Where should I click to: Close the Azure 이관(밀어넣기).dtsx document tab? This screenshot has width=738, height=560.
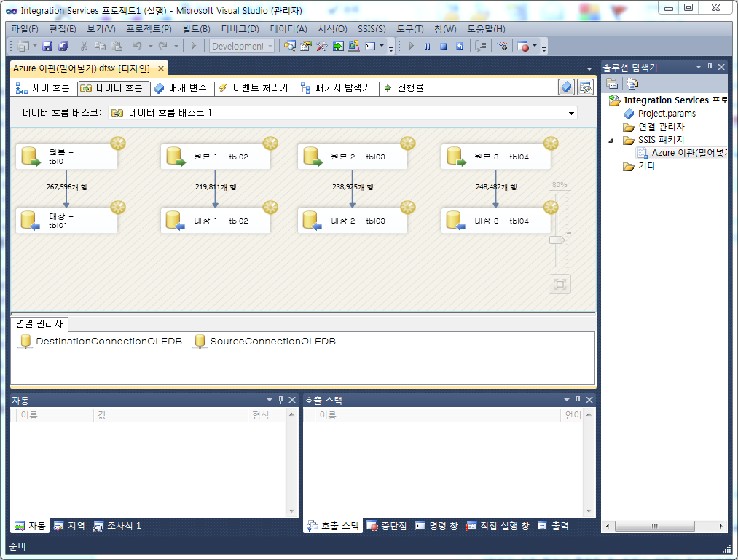pos(161,68)
